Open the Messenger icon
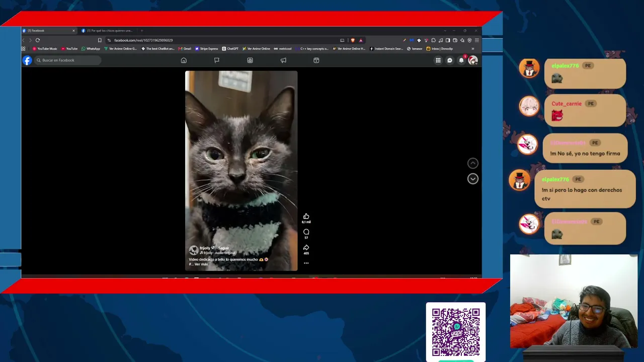This screenshot has width=644, height=362. [x=450, y=60]
